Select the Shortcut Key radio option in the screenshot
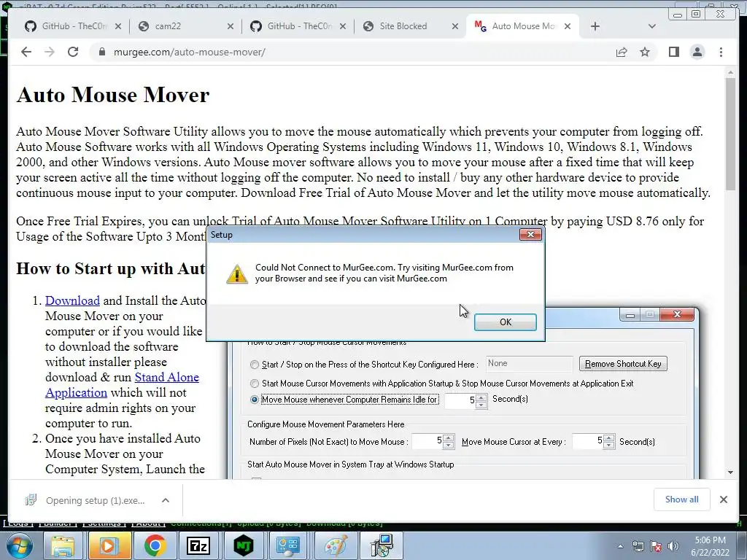The width and height of the screenshot is (747, 560). (x=255, y=365)
